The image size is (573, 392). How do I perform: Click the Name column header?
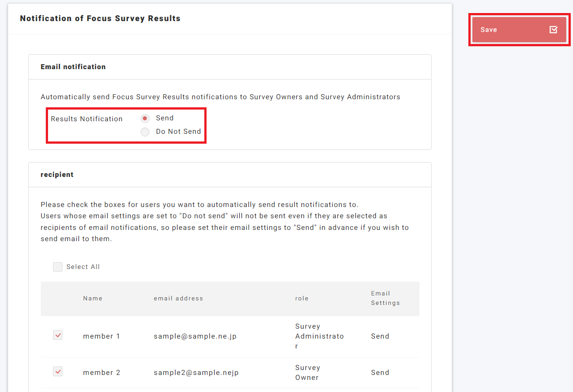93,299
